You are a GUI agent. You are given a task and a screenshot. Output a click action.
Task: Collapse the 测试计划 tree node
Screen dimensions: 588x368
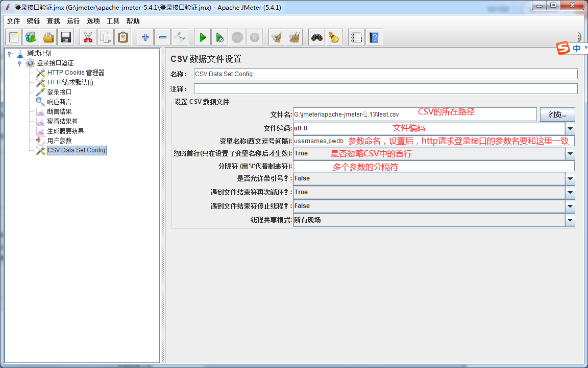click(9, 54)
